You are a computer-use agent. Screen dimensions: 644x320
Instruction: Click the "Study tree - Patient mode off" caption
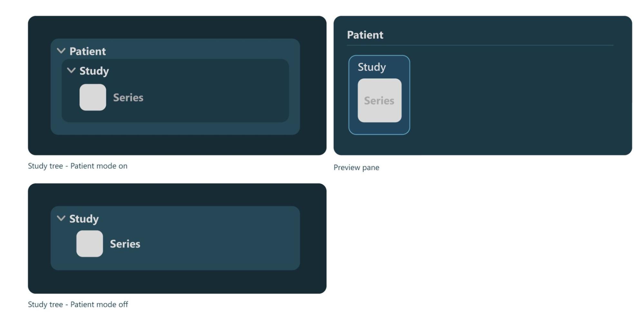click(x=78, y=304)
